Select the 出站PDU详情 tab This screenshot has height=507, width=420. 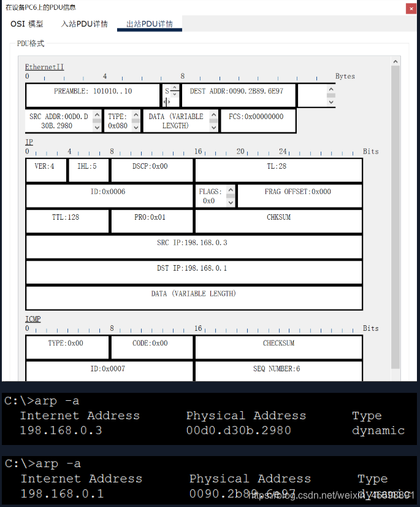coord(150,24)
